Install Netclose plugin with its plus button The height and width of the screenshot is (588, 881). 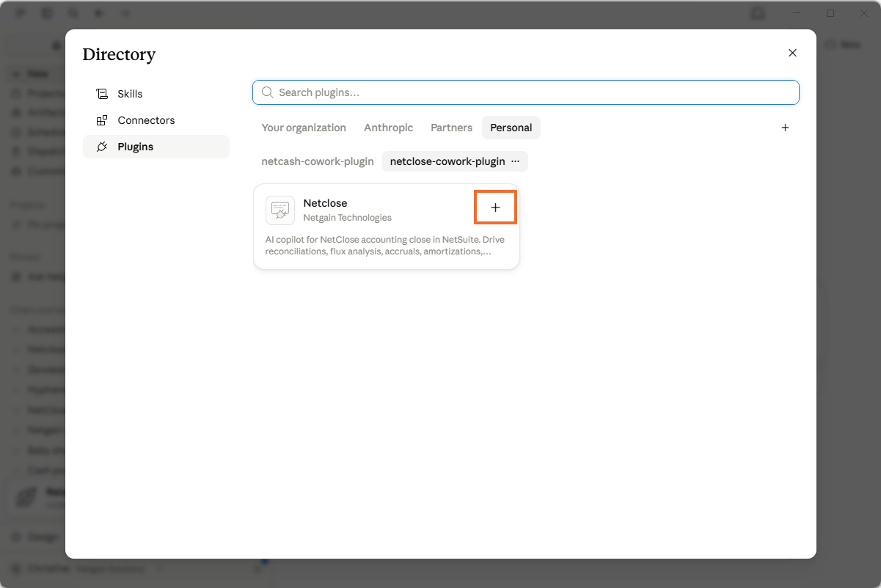coord(496,207)
